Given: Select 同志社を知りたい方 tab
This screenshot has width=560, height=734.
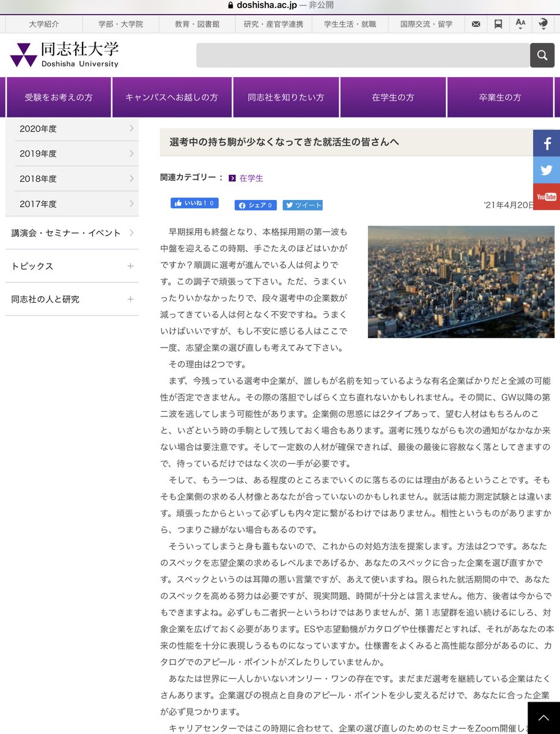Looking at the screenshot, I should pyautogui.click(x=286, y=97).
